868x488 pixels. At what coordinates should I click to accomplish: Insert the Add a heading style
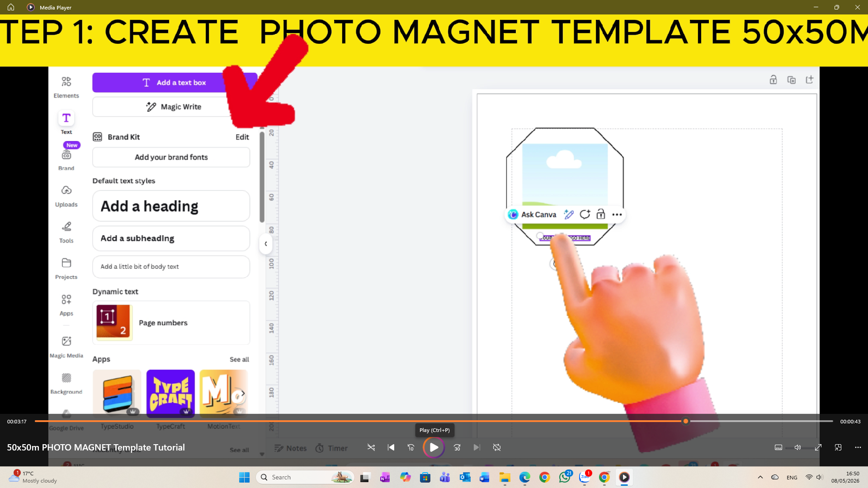pyautogui.click(x=171, y=206)
